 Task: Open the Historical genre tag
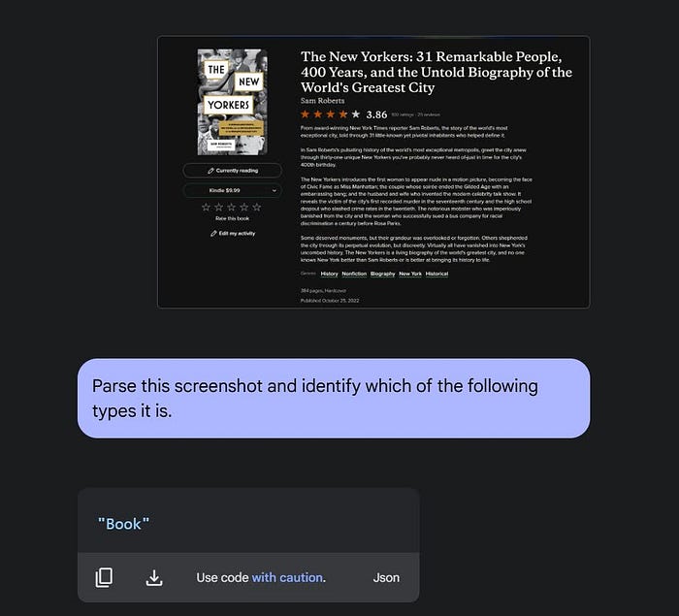436,274
